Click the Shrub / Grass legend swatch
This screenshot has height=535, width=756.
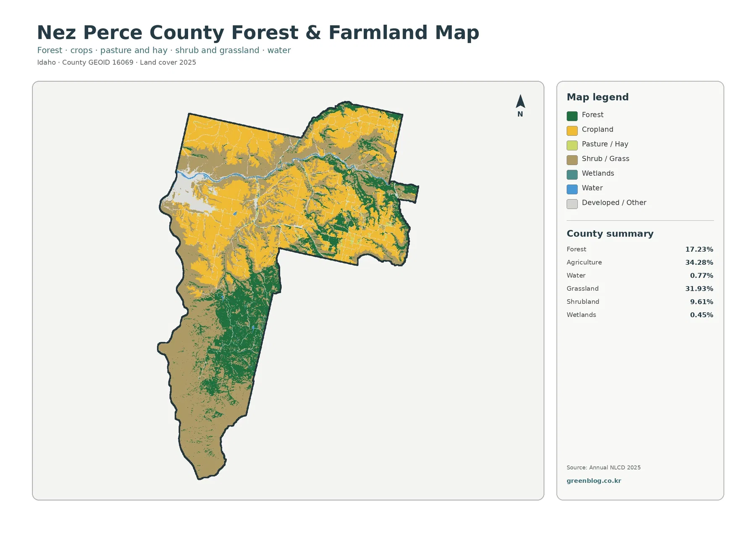(x=572, y=160)
